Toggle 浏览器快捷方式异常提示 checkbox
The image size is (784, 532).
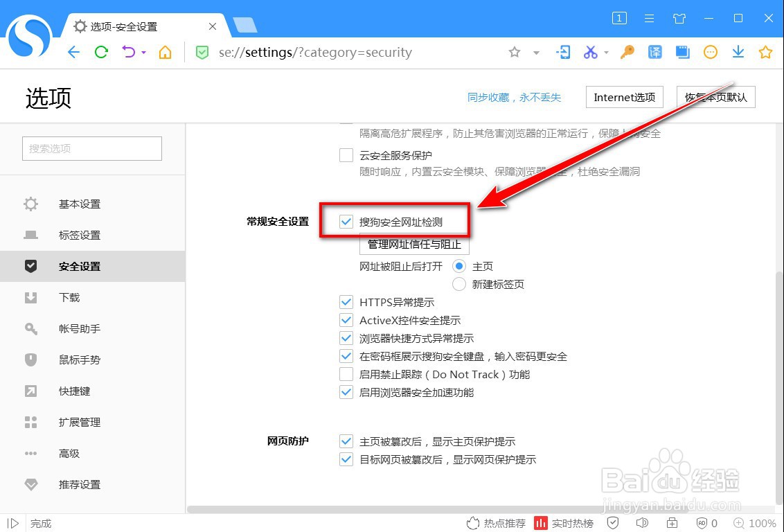tap(346, 338)
